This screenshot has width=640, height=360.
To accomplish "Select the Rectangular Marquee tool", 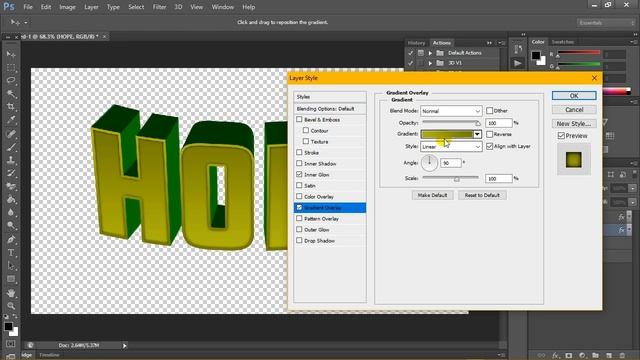I will (11, 67).
